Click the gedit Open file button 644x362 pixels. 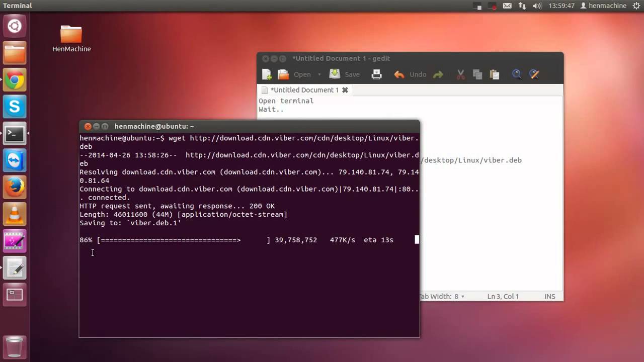click(x=295, y=74)
